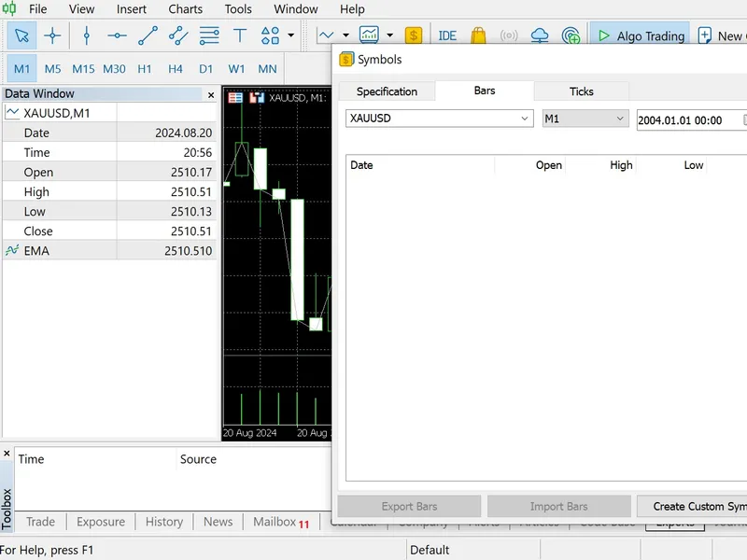This screenshot has height=560, width=747.
Task: Open the Insert menu
Action: [132, 9]
